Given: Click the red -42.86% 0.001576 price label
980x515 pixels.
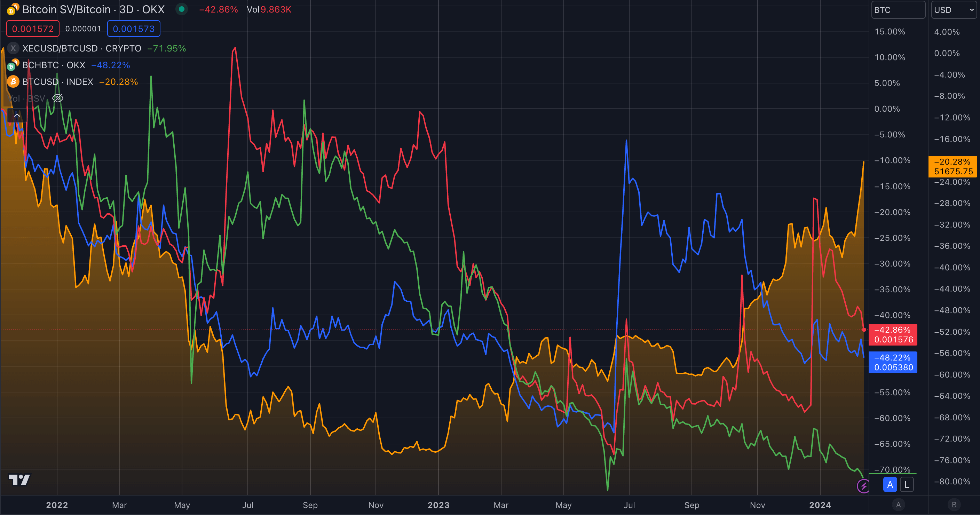Looking at the screenshot, I should click(x=893, y=335).
